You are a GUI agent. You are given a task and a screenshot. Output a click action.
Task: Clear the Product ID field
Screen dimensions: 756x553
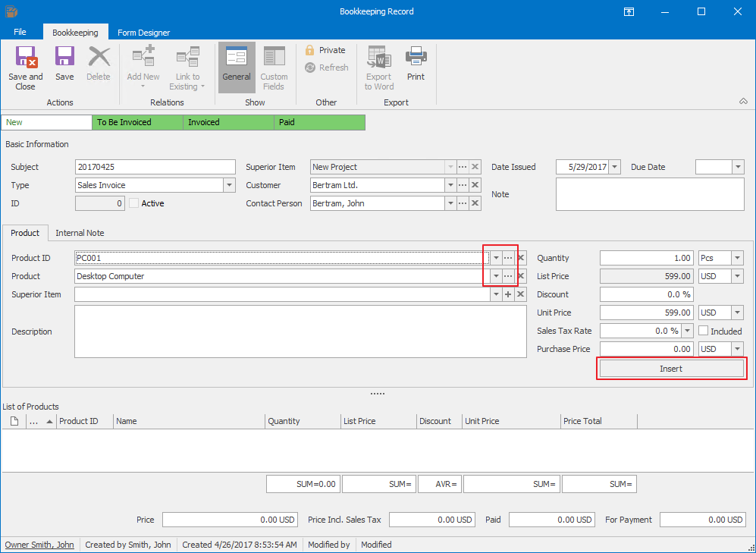(521, 258)
